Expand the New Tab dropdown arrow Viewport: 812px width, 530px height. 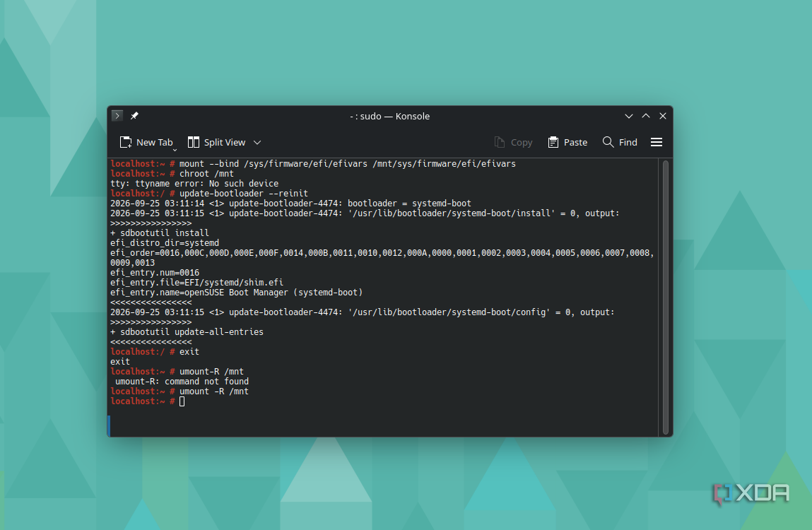click(175, 151)
